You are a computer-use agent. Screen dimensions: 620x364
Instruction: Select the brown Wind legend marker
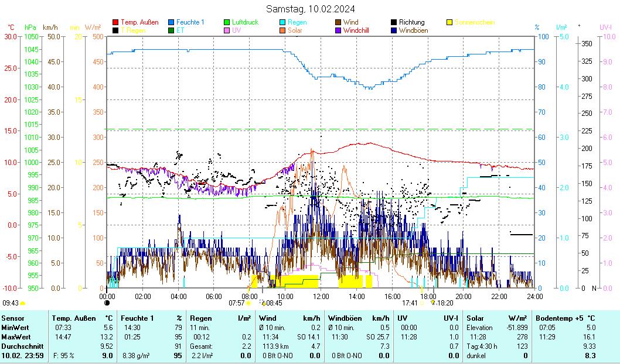point(338,22)
